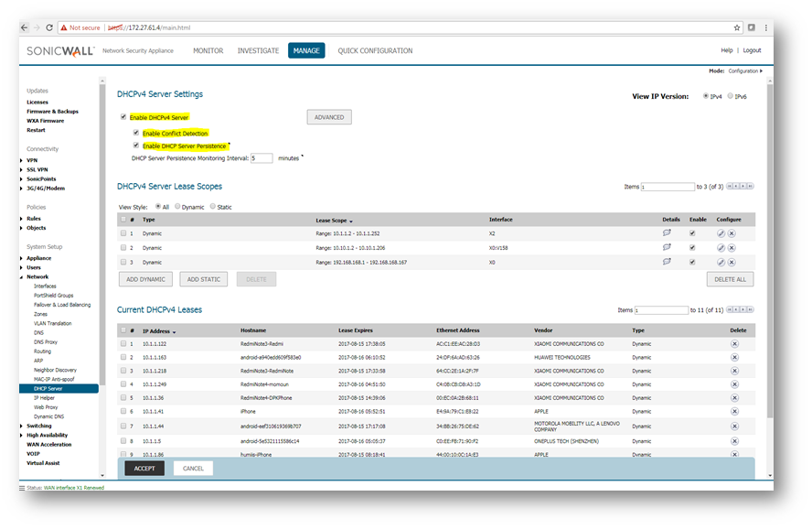Click the edit pencil icon for scope X2

(721, 233)
